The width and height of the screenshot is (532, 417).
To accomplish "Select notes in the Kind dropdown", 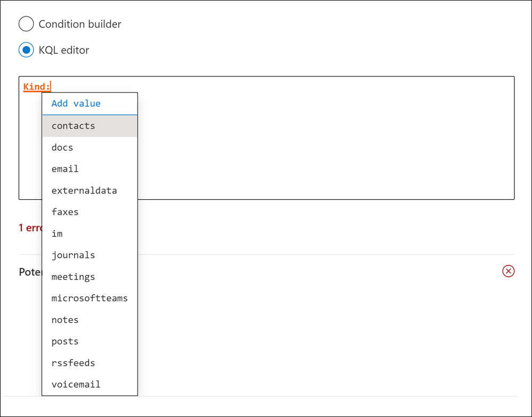I will 64,319.
